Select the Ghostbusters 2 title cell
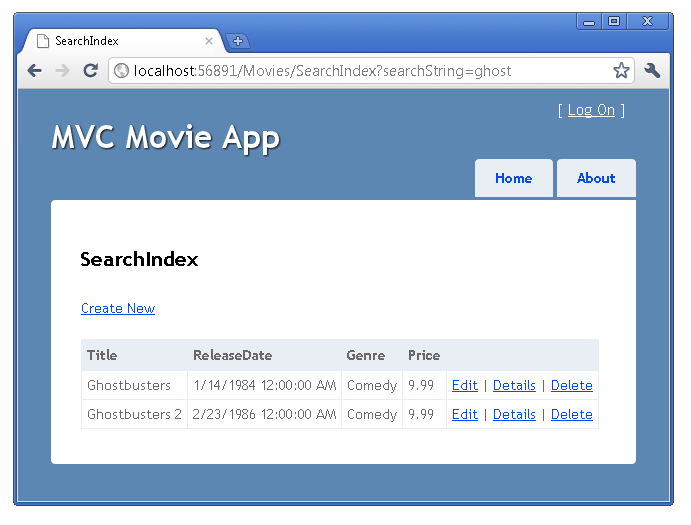Image resolution: width=691 pixels, height=525 pixels. coord(134,414)
